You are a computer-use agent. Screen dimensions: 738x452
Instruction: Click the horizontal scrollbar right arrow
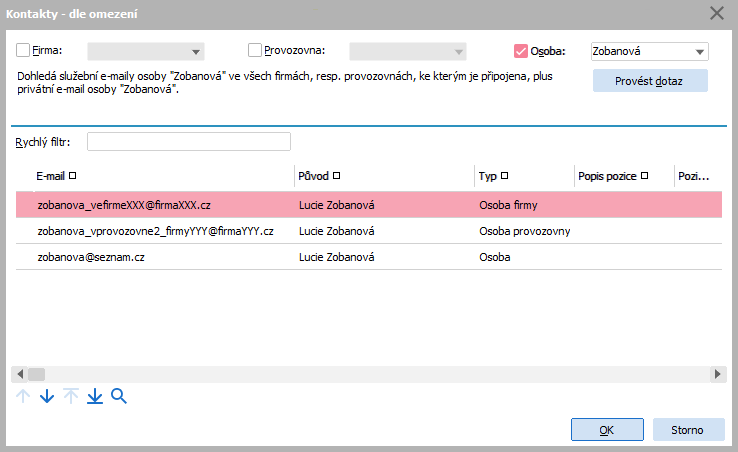coord(718,373)
